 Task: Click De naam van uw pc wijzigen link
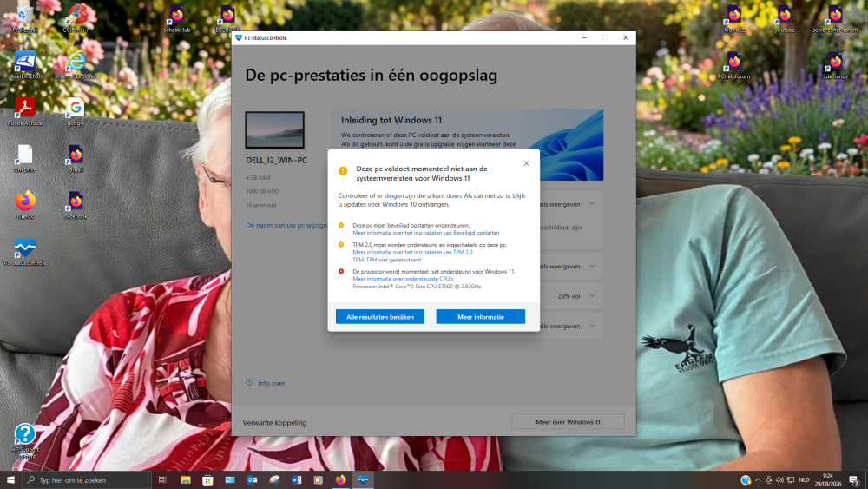[286, 226]
